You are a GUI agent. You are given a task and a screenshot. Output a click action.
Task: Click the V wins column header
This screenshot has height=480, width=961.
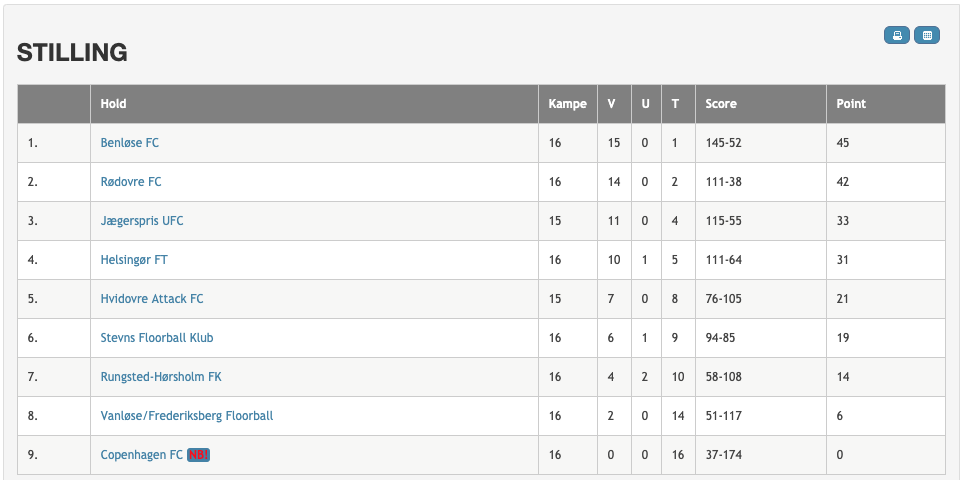click(x=611, y=104)
